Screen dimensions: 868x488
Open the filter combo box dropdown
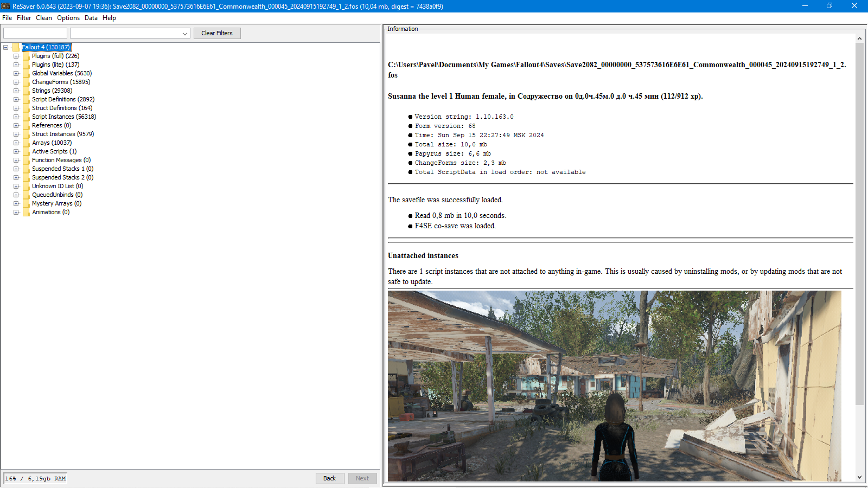(x=184, y=33)
